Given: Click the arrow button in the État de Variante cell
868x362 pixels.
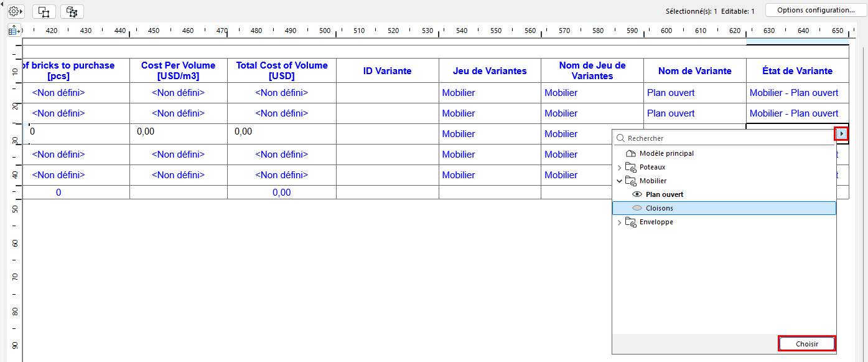Looking at the screenshot, I should (841, 133).
